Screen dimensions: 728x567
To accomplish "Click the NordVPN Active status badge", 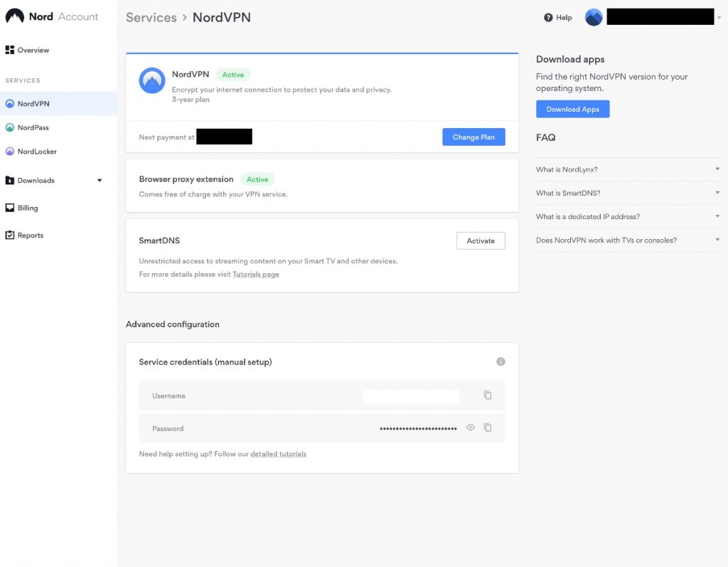I will point(233,75).
